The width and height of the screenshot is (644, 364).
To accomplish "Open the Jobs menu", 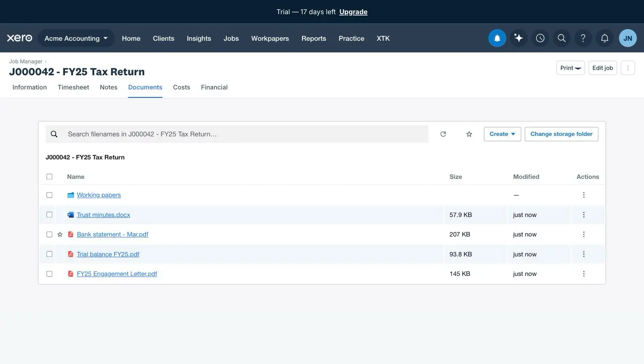I will [x=231, y=39].
